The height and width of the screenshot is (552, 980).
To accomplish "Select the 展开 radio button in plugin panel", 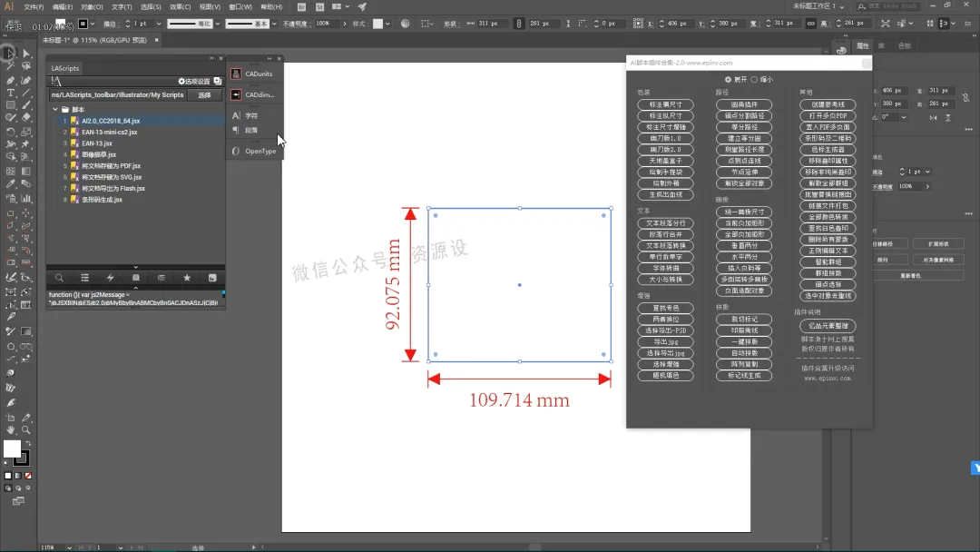I will [728, 79].
